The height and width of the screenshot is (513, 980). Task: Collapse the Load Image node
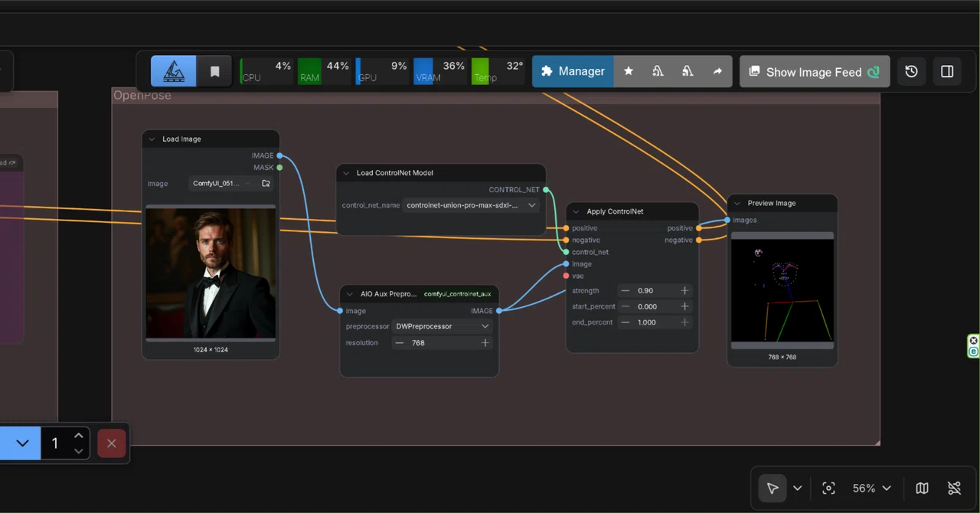[x=152, y=139]
